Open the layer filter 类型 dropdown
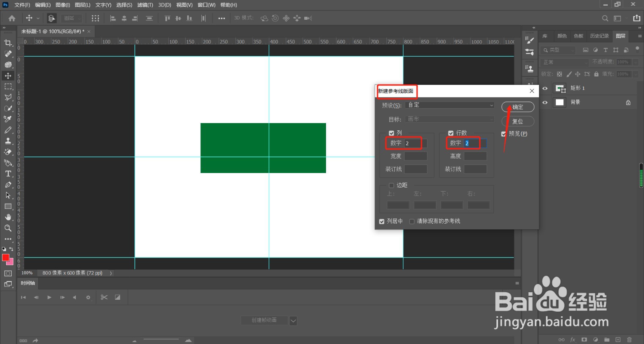 (x=559, y=50)
